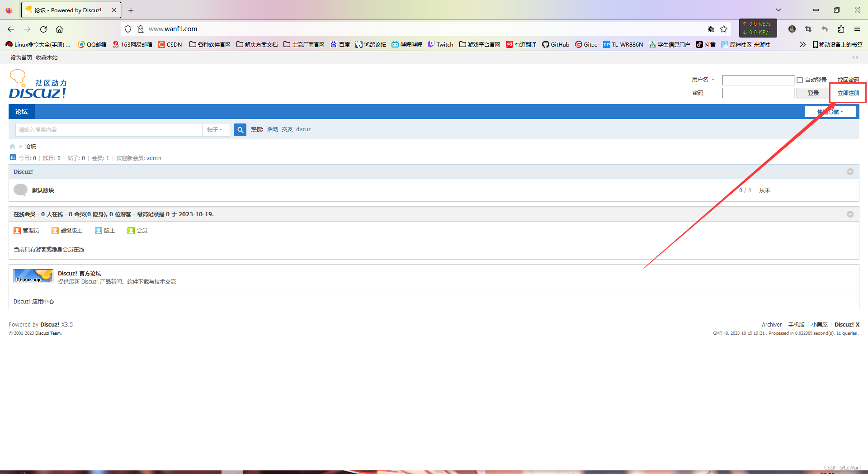Click the 登录 login button
This screenshot has width=868, height=474.
click(813, 93)
